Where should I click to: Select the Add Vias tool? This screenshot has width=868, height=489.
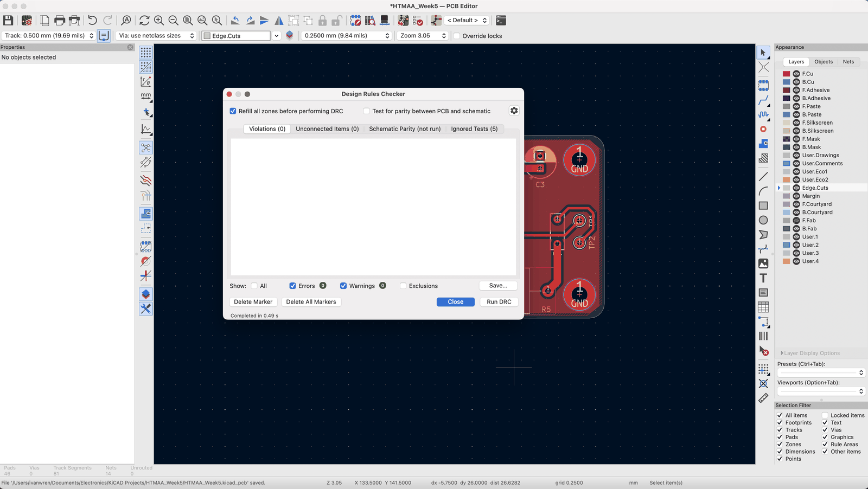[763, 129]
